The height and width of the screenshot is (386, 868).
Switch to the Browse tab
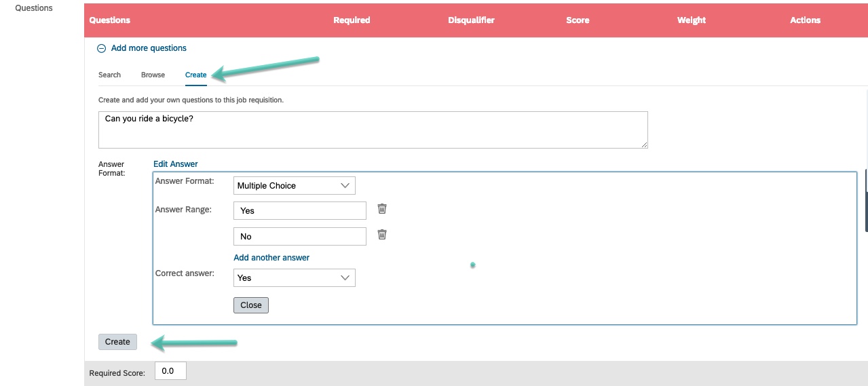[153, 75]
